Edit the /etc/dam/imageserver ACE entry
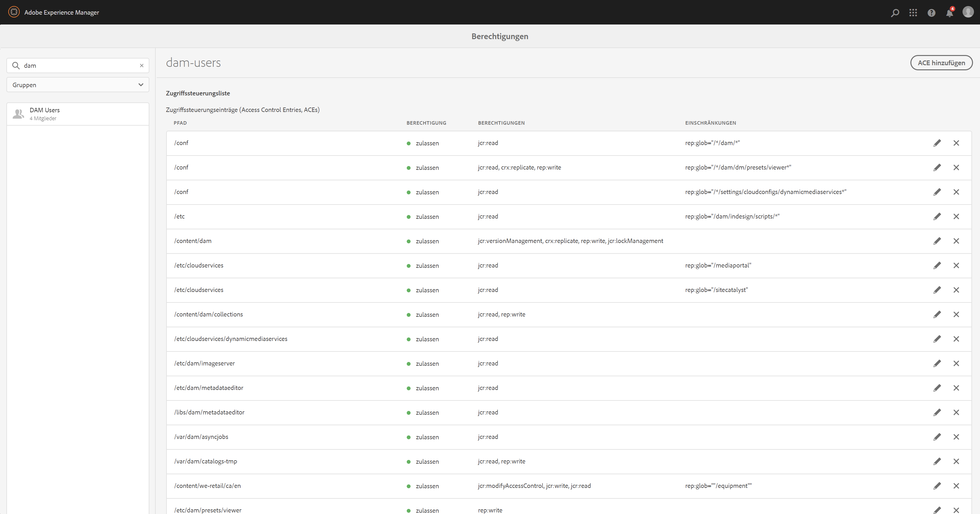 (937, 364)
